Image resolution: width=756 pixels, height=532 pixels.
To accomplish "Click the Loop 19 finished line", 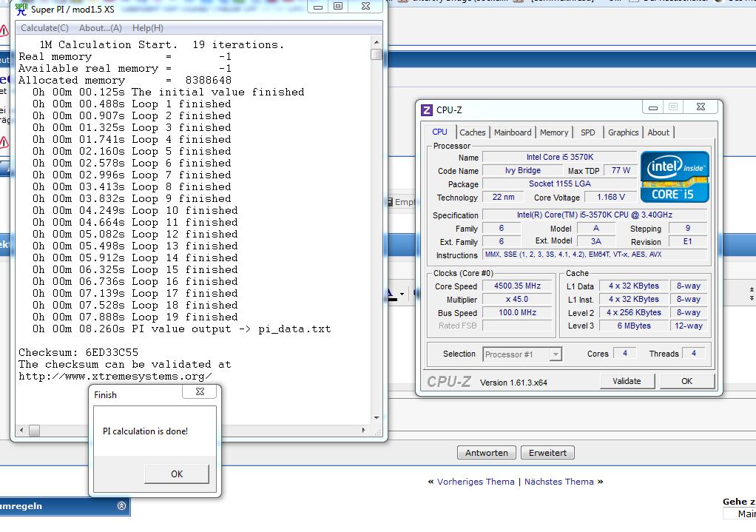I will (135, 317).
